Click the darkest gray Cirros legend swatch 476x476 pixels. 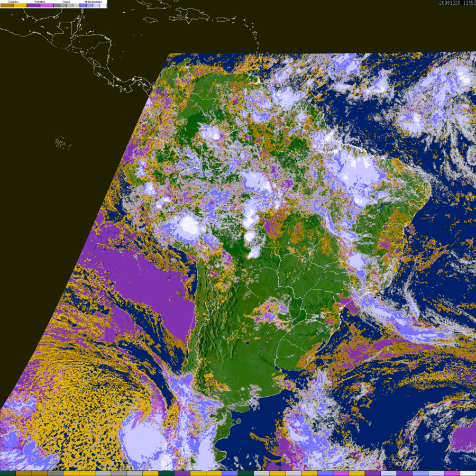[57, 5]
